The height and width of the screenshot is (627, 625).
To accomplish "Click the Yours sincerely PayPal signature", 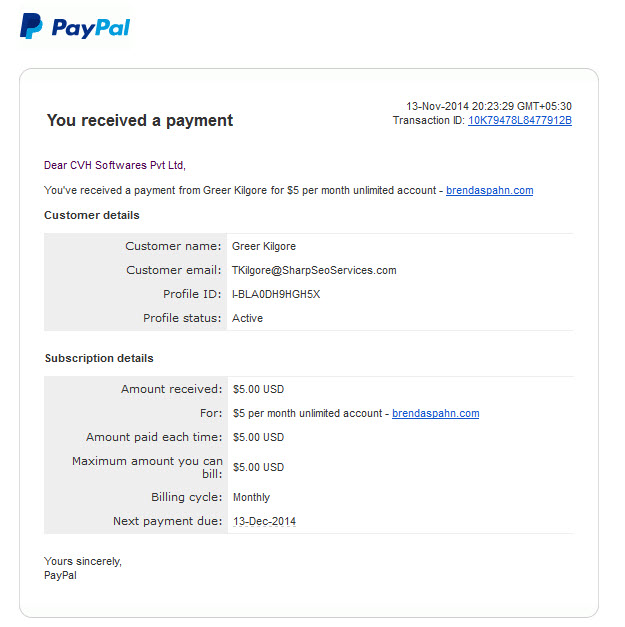I will click(x=83, y=568).
